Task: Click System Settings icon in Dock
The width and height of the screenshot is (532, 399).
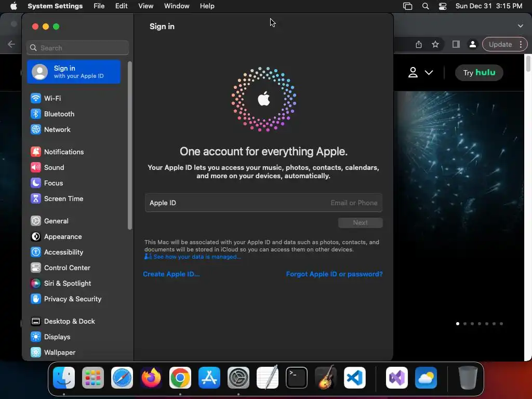Action: (x=238, y=378)
